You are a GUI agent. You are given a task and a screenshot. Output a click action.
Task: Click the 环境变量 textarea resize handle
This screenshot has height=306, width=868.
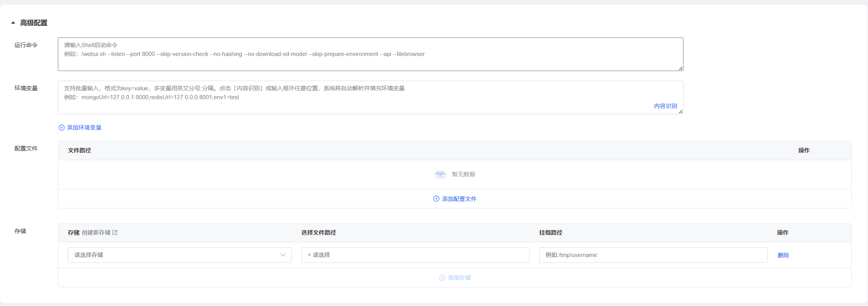point(680,112)
